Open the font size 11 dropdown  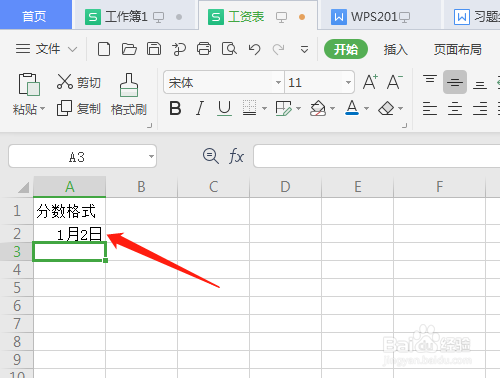point(348,82)
